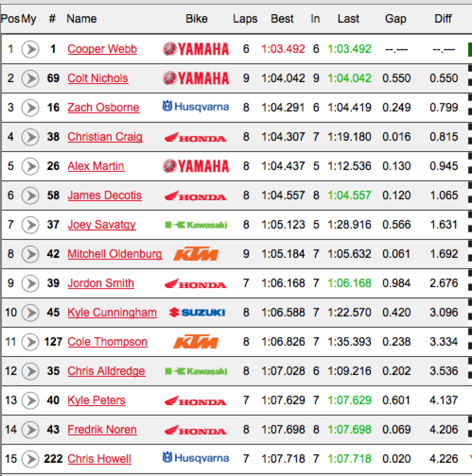Click the arrow icon beside Cooper Webb
The width and height of the screenshot is (472, 476).
[30, 49]
